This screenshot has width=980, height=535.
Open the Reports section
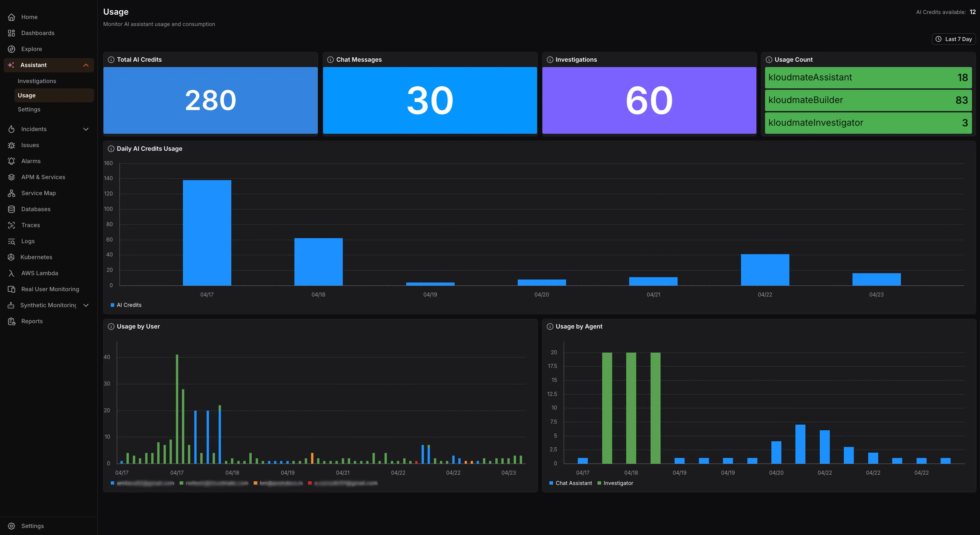(32, 321)
